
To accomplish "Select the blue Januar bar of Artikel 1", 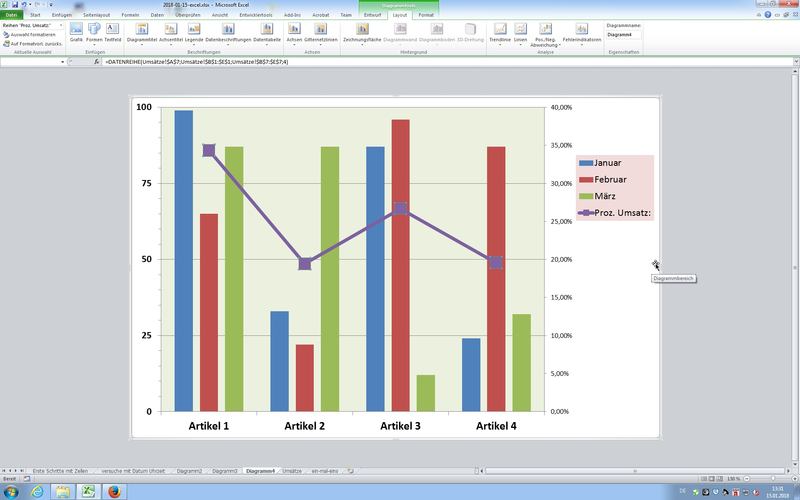I will point(184,261).
